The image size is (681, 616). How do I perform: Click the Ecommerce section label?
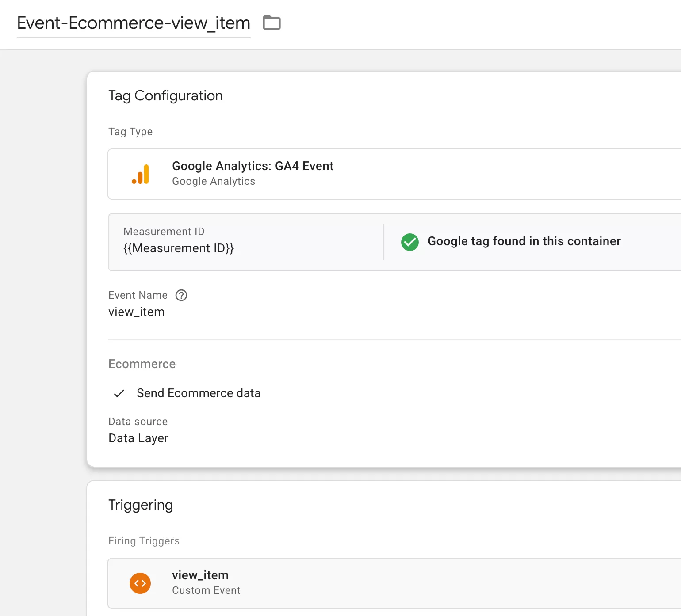coord(142,364)
